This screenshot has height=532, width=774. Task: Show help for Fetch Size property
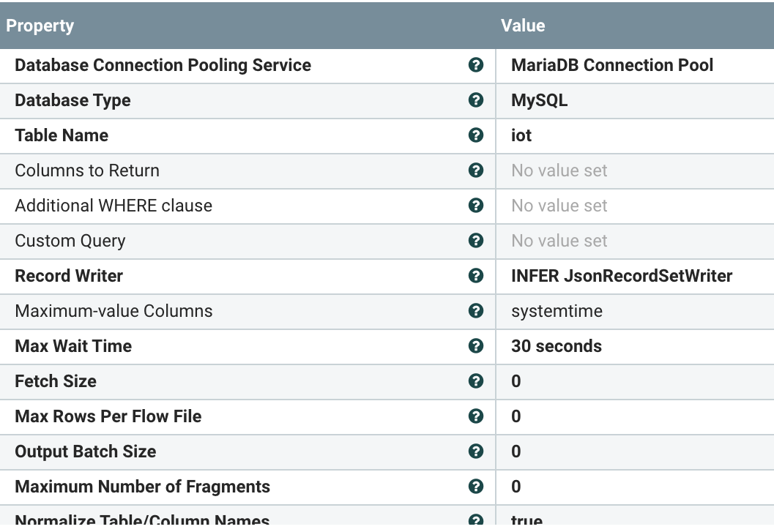[x=475, y=381]
